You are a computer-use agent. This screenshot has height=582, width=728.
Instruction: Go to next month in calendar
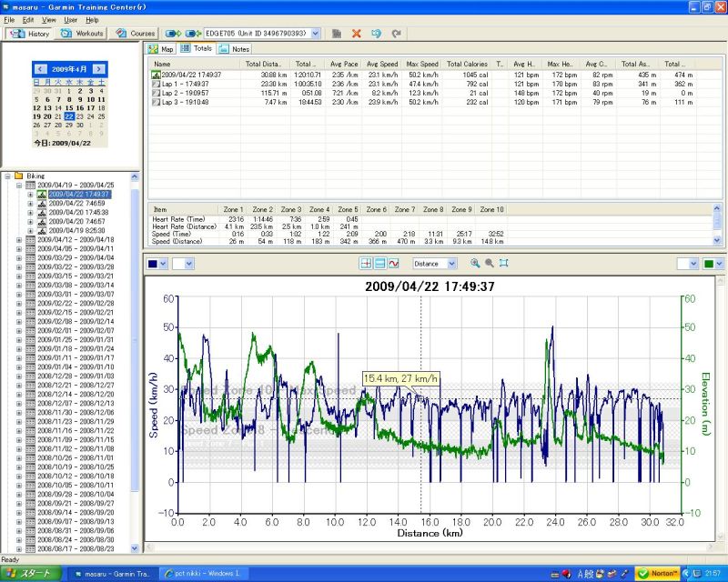tap(99, 69)
